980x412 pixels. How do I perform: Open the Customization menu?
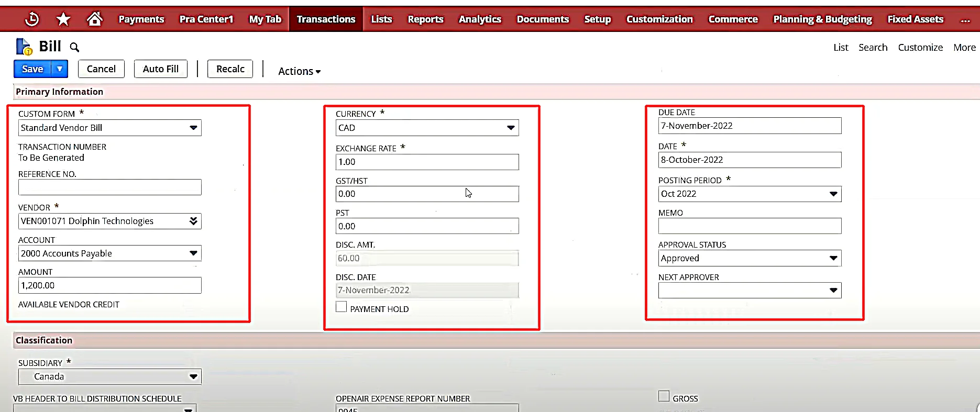tap(659, 19)
